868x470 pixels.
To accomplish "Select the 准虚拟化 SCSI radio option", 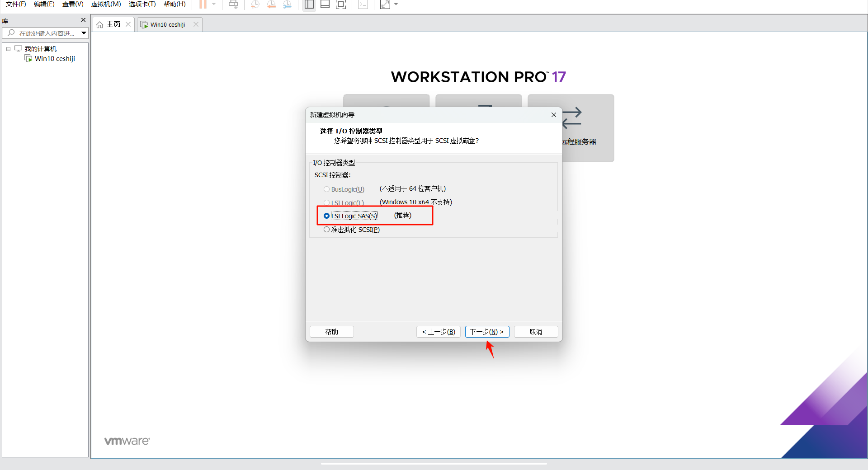I will click(x=326, y=230).
